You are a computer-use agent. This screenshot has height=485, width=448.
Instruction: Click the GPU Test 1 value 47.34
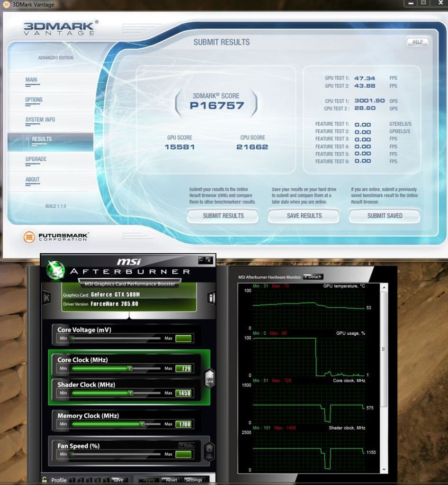[365, 78]
